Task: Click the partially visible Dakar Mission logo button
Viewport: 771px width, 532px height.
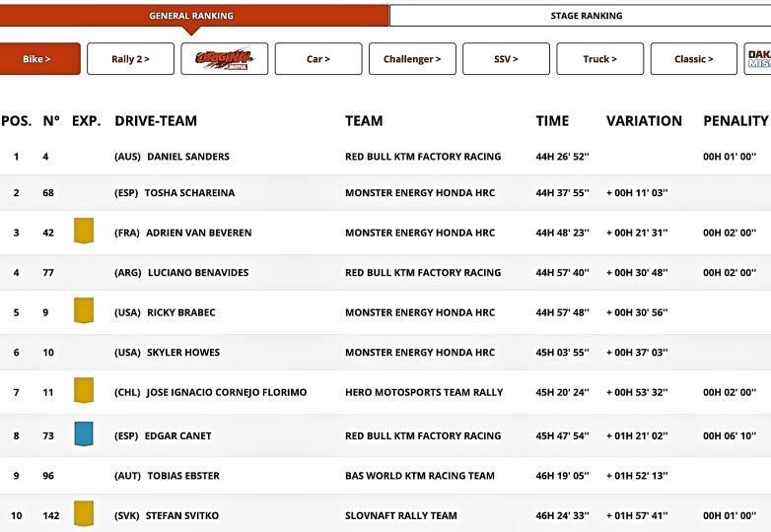Action: tap(757, 59)
